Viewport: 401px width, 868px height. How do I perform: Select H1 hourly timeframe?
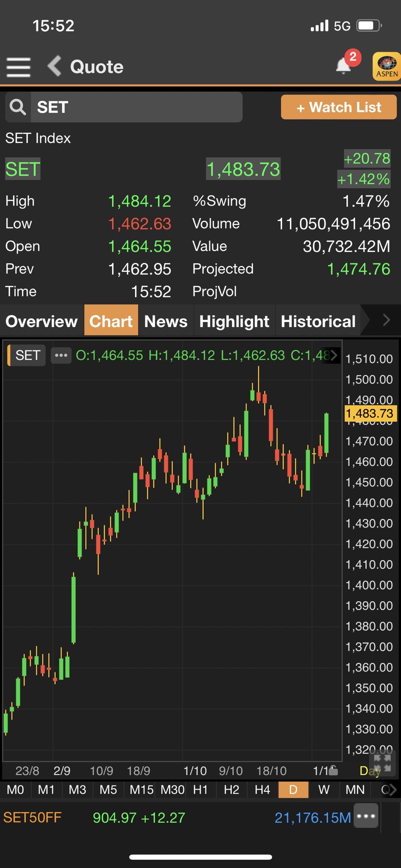[x=200, y=790]
